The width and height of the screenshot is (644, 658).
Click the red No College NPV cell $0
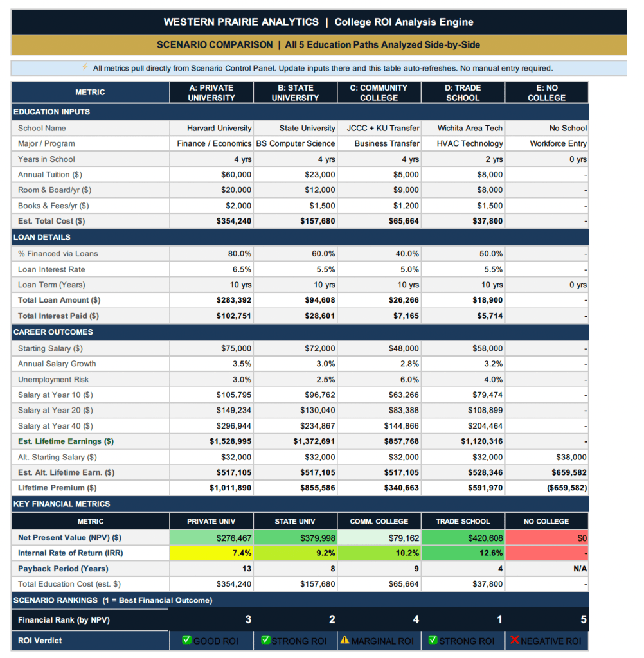coord(546,538)
